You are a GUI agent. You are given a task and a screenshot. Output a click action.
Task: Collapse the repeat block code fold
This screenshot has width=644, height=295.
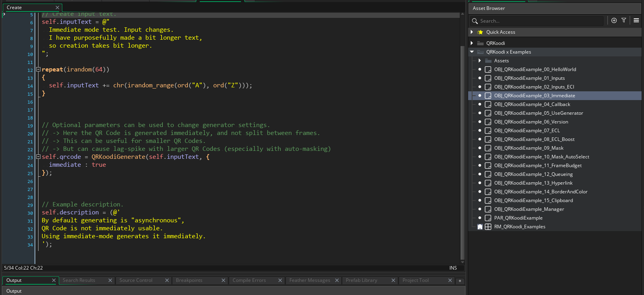[x=39, y=69]
